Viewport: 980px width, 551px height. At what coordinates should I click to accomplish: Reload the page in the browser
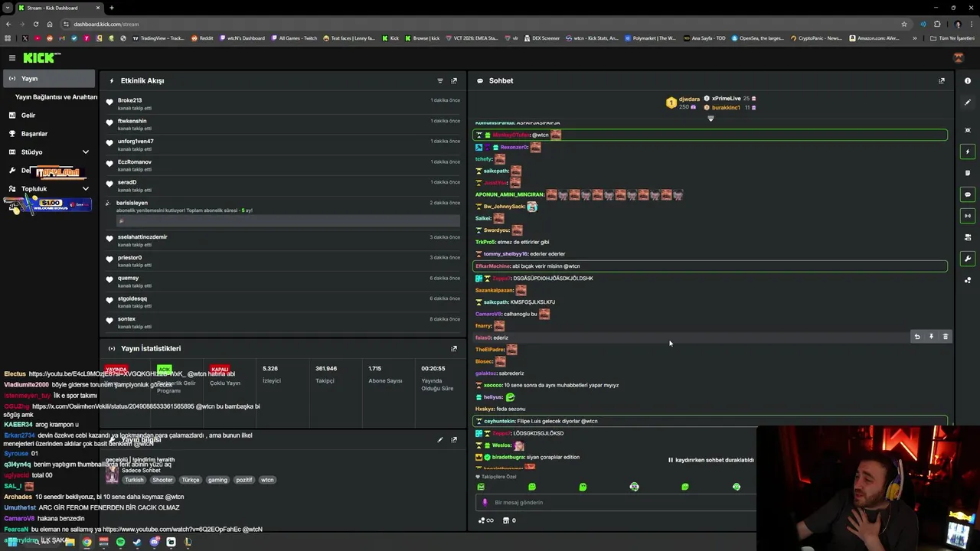point(36,24)
